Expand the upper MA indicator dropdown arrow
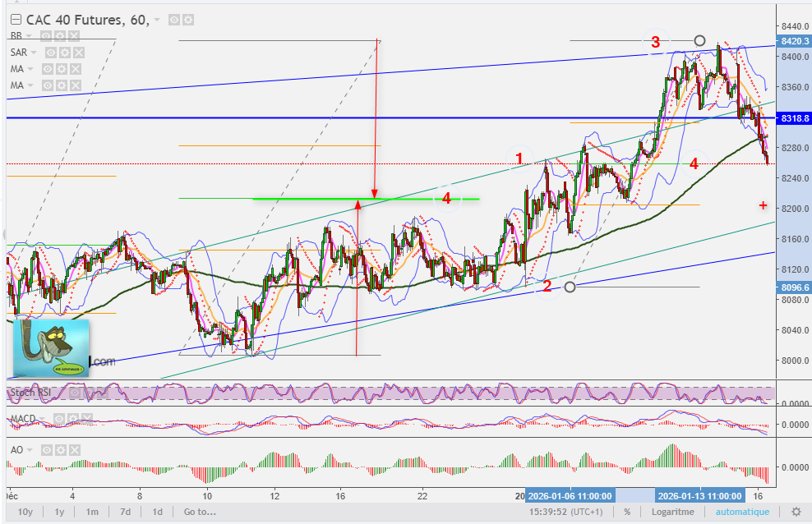Image resolution: width=812 pixels, height=524 pixels. 30,69
